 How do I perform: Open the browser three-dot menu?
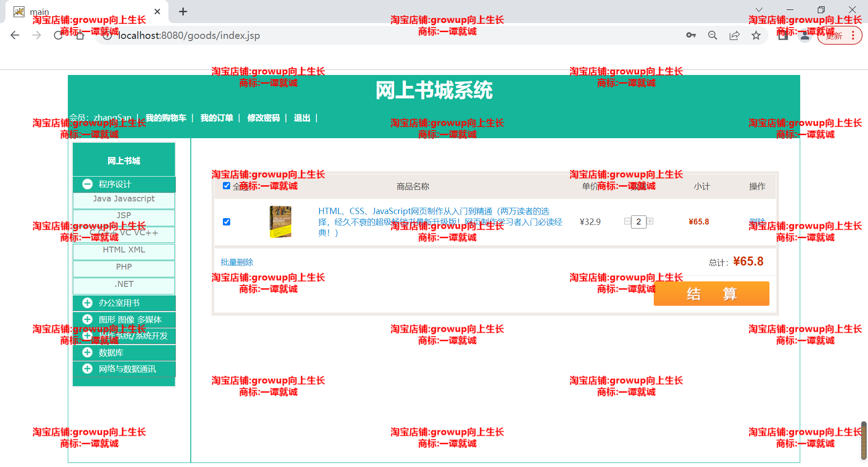click(854, 35)
